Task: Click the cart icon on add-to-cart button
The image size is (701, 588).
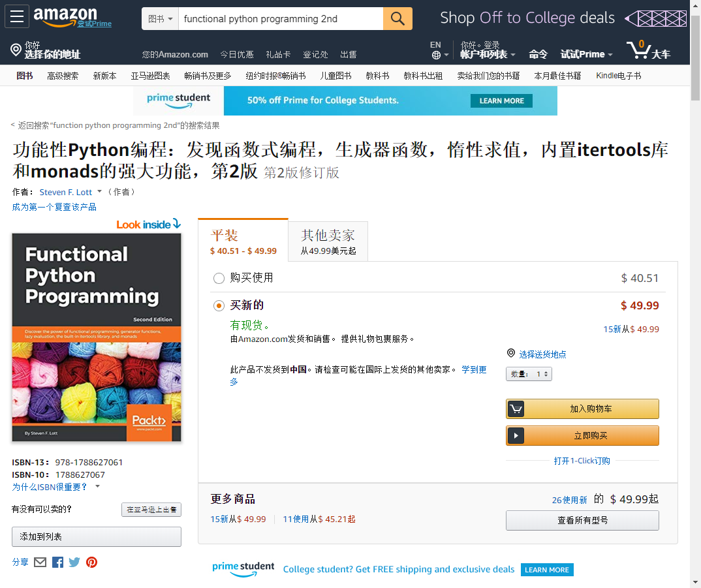Action: pyautogui.click(x=516, y=409)
